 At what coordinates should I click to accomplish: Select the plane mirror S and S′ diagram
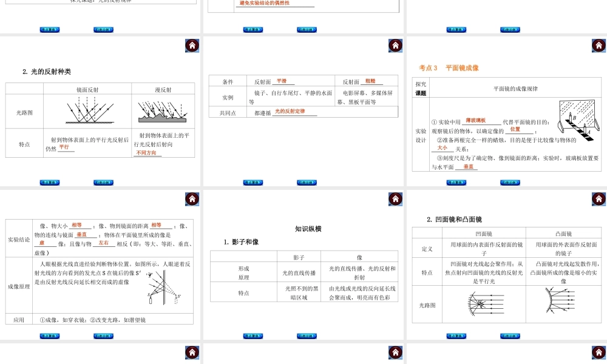(x=164, y=288)
